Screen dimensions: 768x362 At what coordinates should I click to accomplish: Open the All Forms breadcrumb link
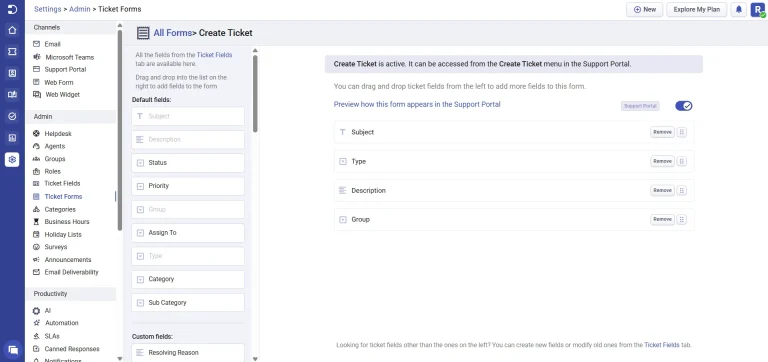172,33
